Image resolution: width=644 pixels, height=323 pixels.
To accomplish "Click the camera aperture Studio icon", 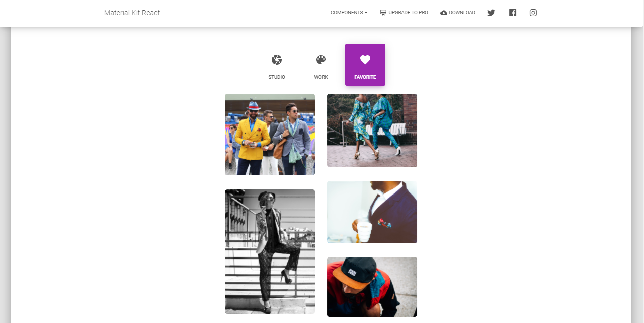I will [x=277, y=60].
